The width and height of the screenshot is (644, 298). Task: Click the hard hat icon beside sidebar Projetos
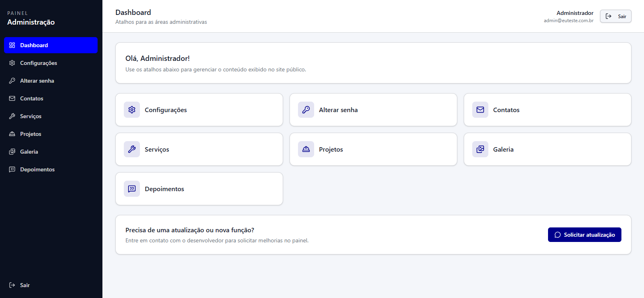pos(12,134)
